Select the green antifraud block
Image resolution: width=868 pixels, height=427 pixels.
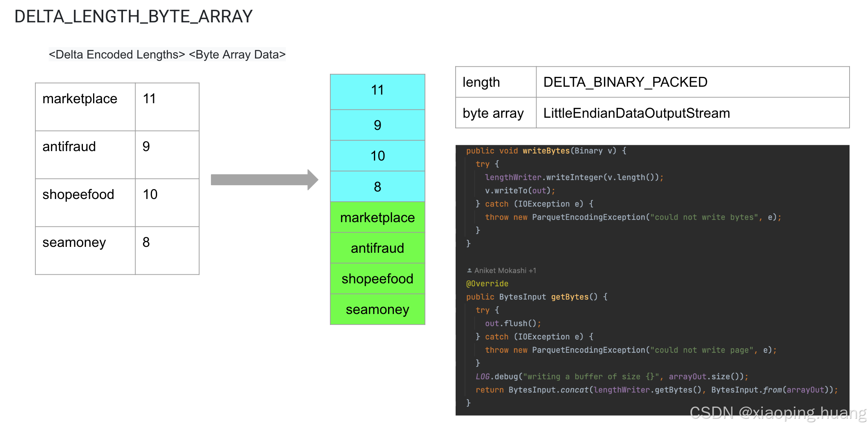coord(377,248)
